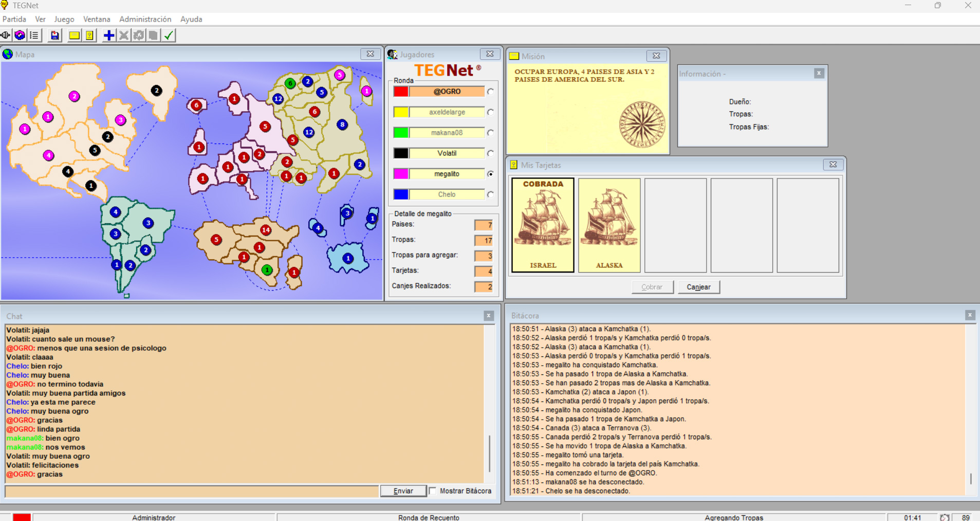Click the plug connect icon in toolbar
The width and height of the screenshot is (980, 521).
pyautogui.click(x=6, y=35)
